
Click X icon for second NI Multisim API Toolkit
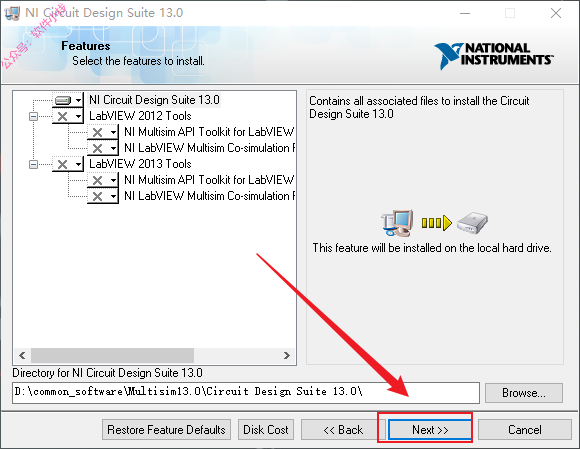click(x=97, y=180)
